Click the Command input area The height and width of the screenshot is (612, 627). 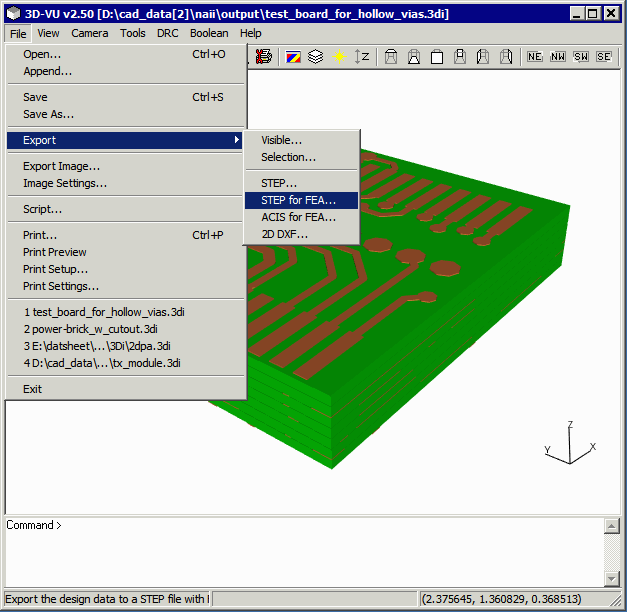click(300, 555)
